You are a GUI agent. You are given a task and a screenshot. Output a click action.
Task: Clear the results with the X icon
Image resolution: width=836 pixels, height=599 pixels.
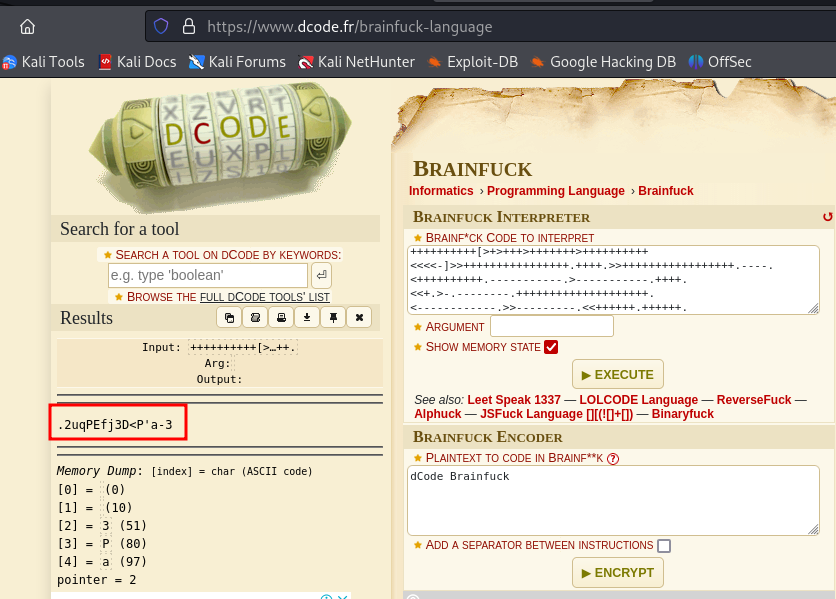pyautogui.click(x=359, y=318)
